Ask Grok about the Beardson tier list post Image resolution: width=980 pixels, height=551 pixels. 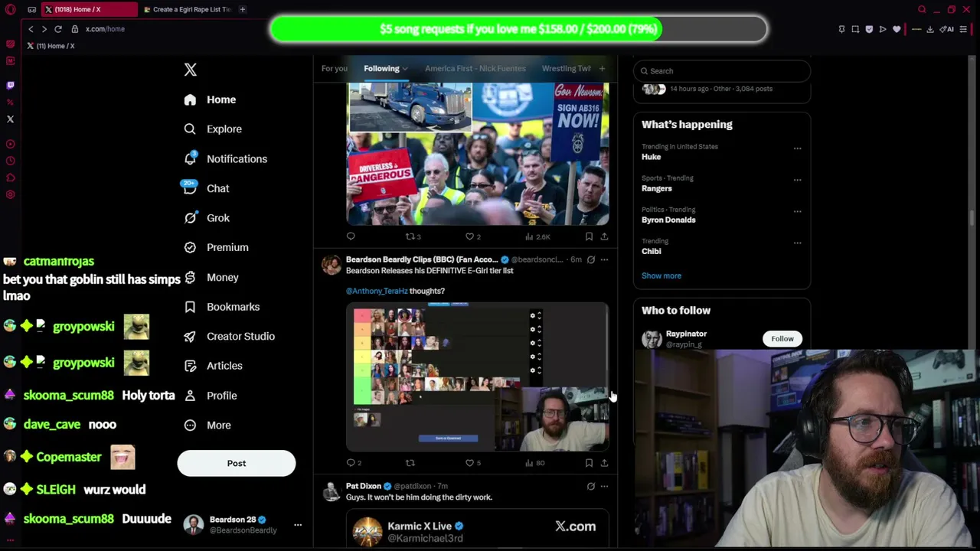pos(590,260)
